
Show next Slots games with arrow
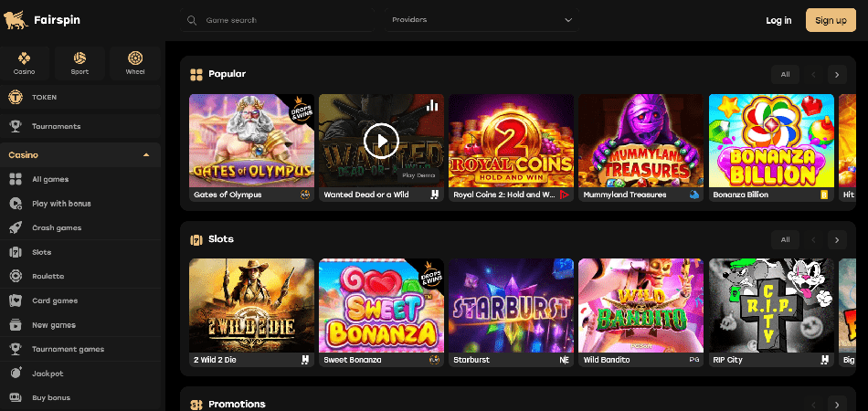point(837,239)
